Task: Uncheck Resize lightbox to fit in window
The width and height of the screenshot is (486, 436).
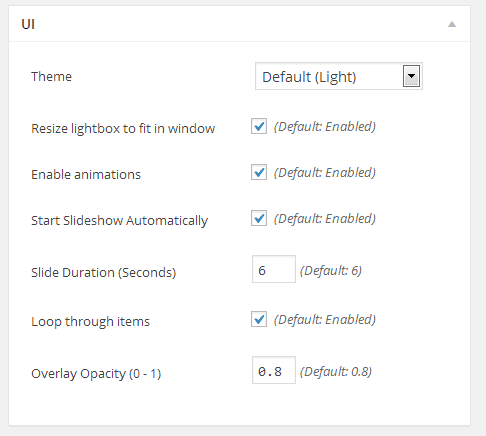Action: point(259,126)
